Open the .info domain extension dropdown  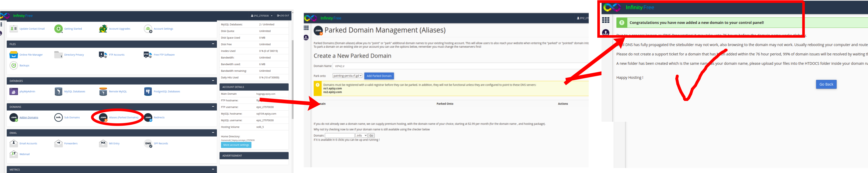coord(361,136)
